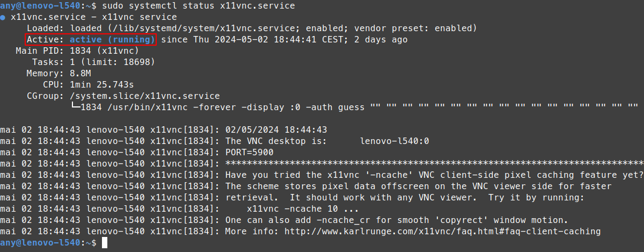Click the CPU 1min 25.743s value

coord(102,85)
